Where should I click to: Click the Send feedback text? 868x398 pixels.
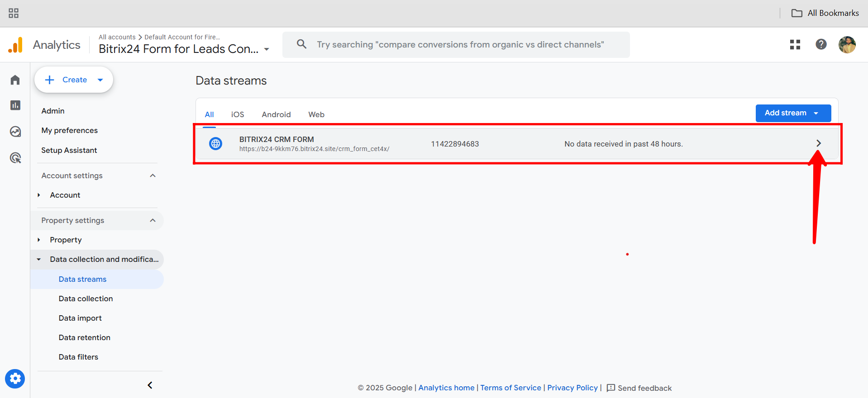coord(644,388)
